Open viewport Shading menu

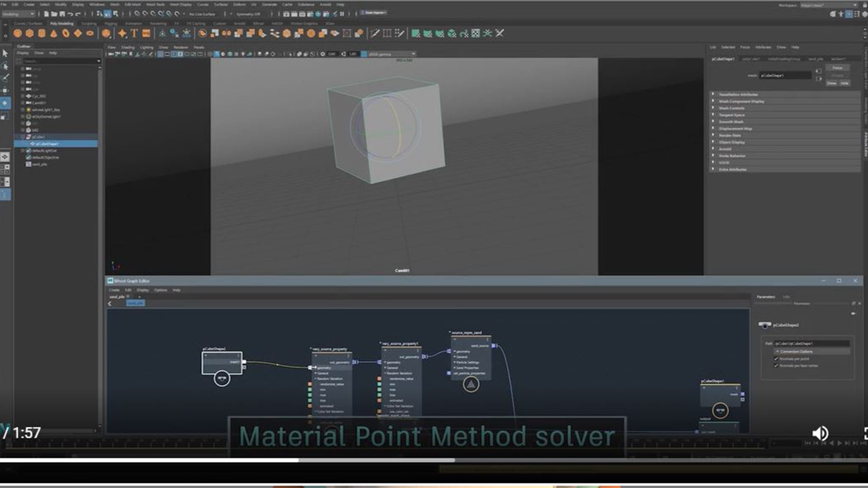128,47
